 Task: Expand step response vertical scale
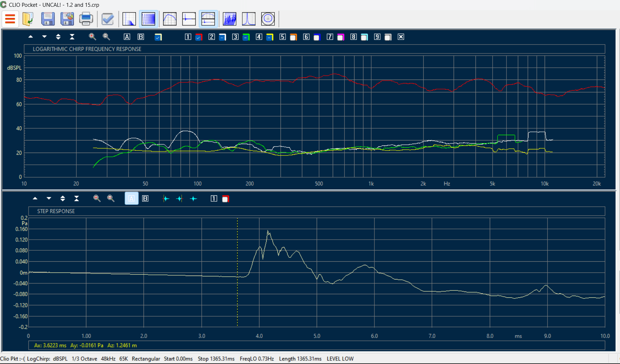point(63,199)
